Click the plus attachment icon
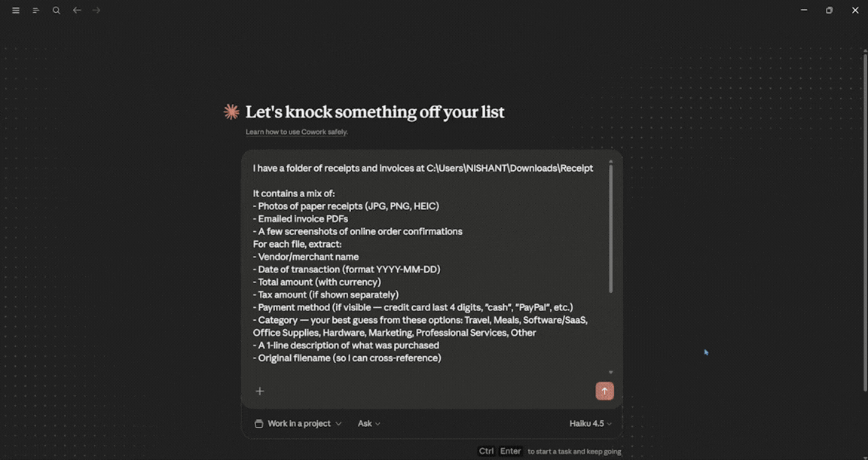 pos(260,391)
